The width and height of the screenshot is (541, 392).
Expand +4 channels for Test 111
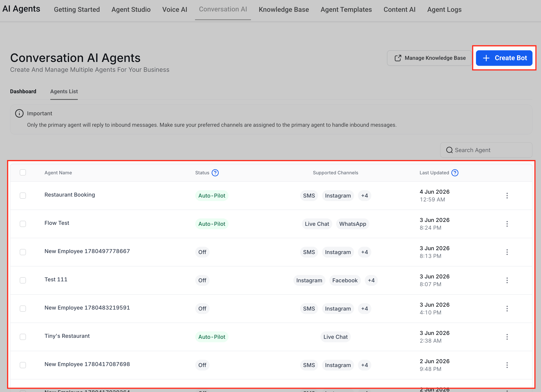pos(371,280)
